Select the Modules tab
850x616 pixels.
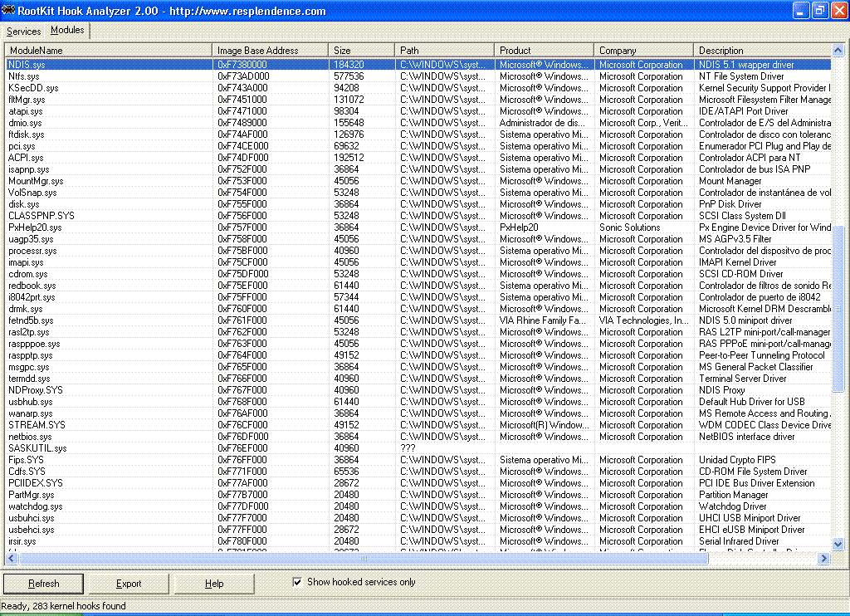tap(67, 31)
